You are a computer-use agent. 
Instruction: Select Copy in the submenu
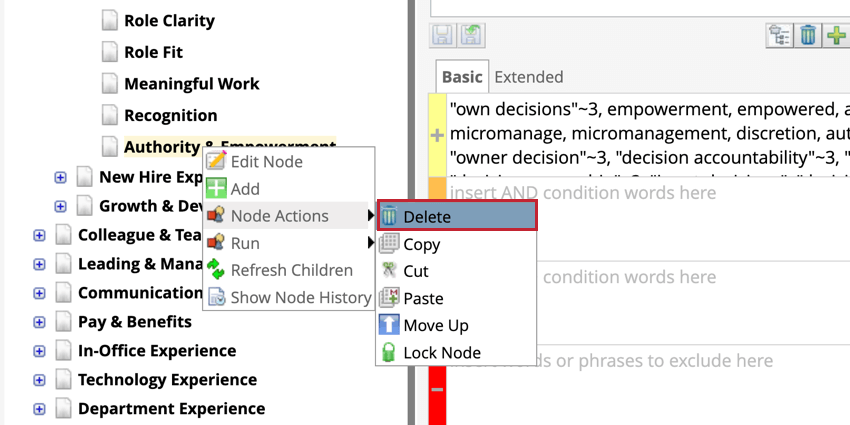click(421, 244)
